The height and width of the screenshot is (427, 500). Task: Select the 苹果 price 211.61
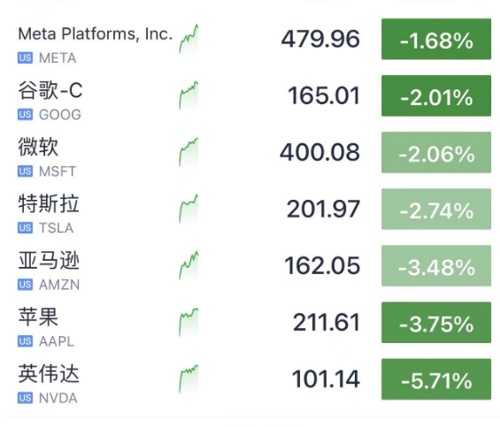(x=326, y=323)
